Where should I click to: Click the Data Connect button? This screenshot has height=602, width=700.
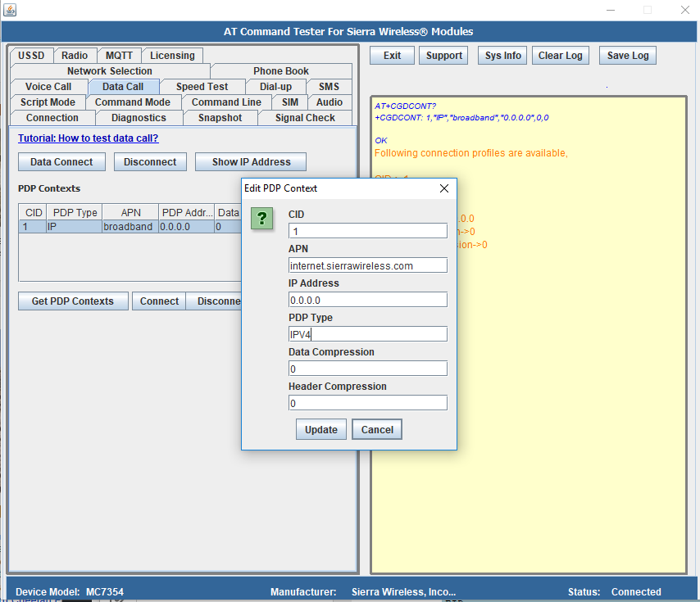point(61,162)
